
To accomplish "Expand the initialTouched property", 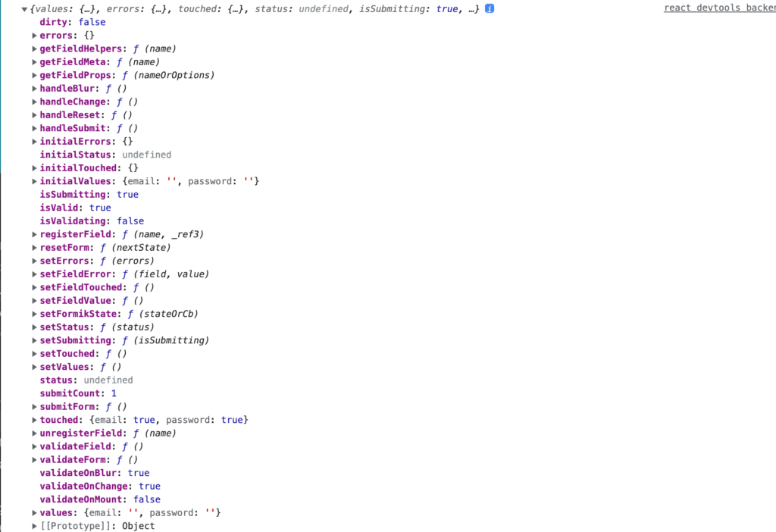I will coord(34,167).
